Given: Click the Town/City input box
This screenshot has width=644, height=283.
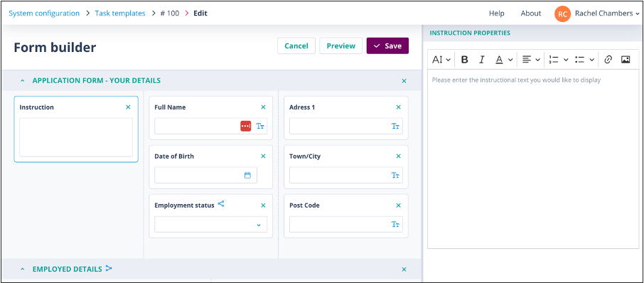Looking at the screenshot, I should tap(346, 175).
